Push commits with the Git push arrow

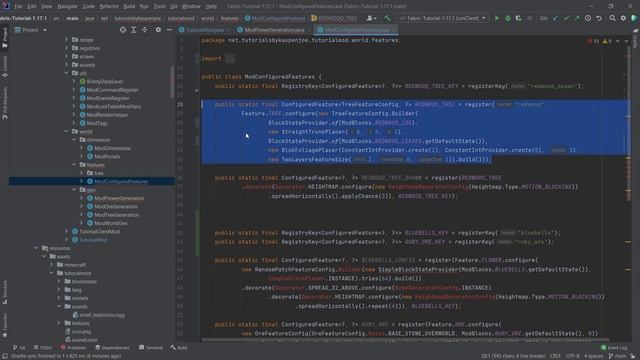click(x=577, y=18)
